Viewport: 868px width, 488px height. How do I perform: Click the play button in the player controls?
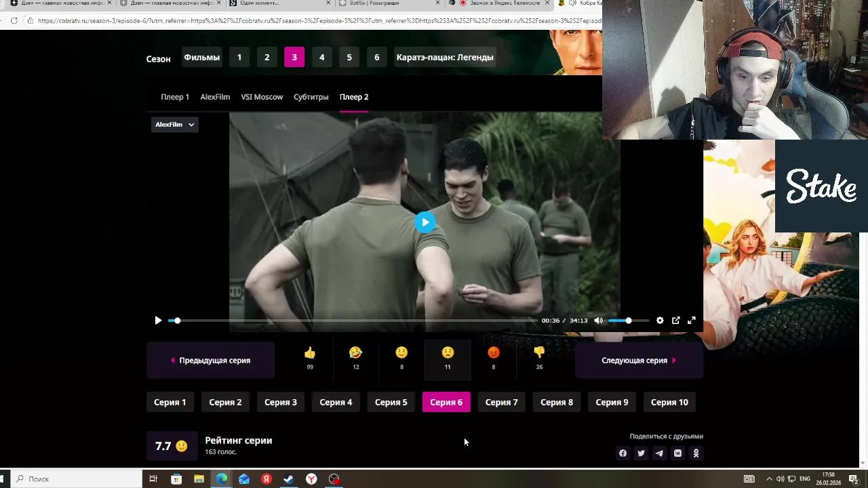coord(158,321)
